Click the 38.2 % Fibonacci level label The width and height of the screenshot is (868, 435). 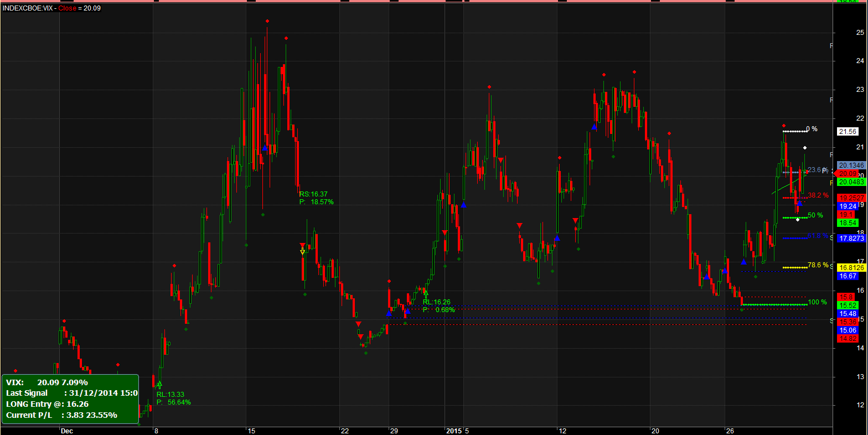(818, 195)
